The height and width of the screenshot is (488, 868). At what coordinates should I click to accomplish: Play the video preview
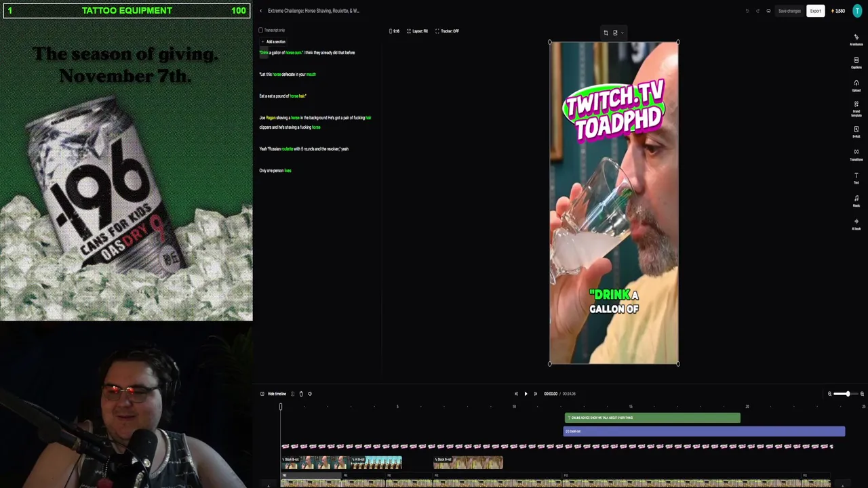[x=526, y=394]
